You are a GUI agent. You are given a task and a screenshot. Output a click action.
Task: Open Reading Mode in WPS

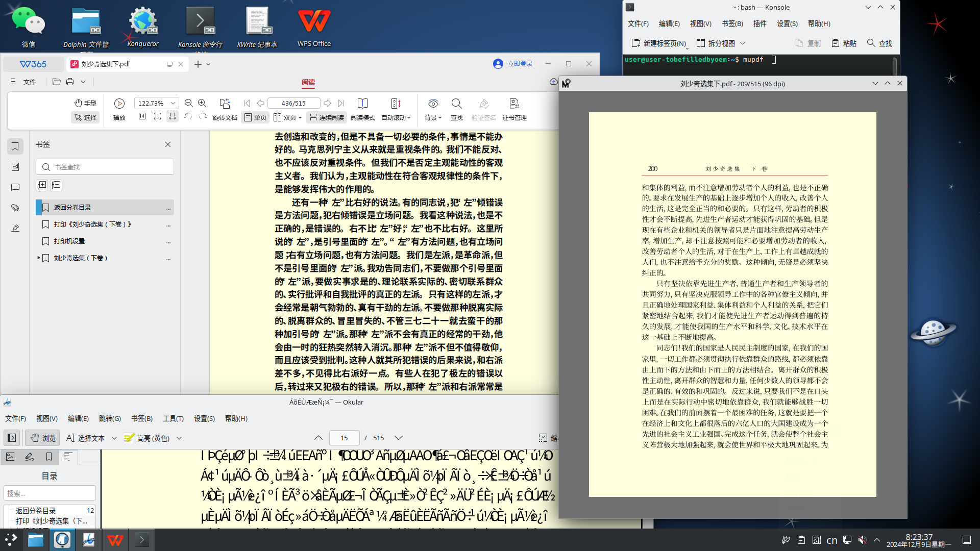click(x=362, y=110)
